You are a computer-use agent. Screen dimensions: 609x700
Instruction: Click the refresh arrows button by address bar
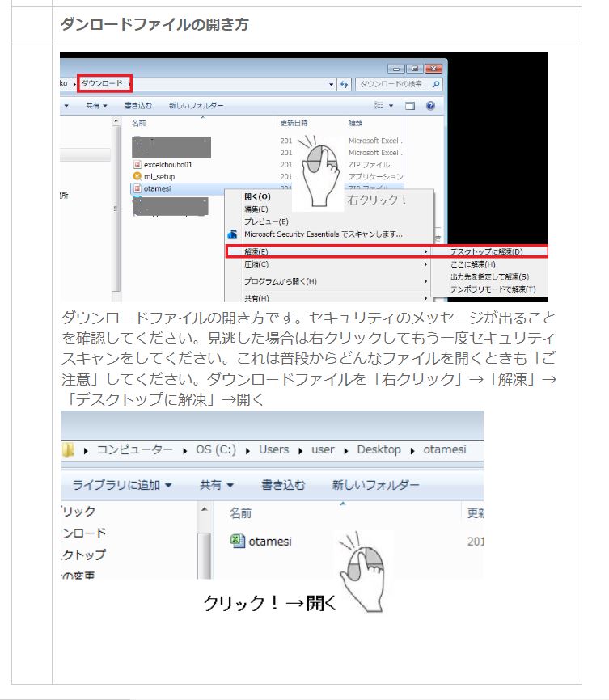coord(344,83)
